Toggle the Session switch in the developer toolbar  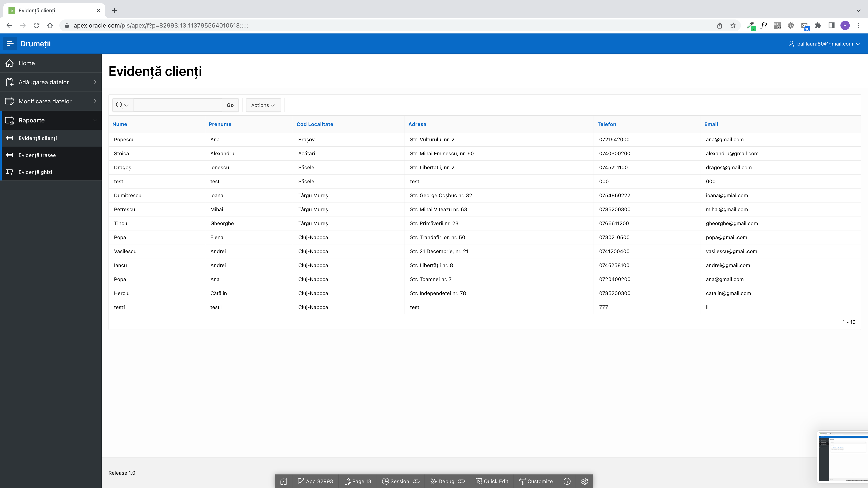click(416, 481)
